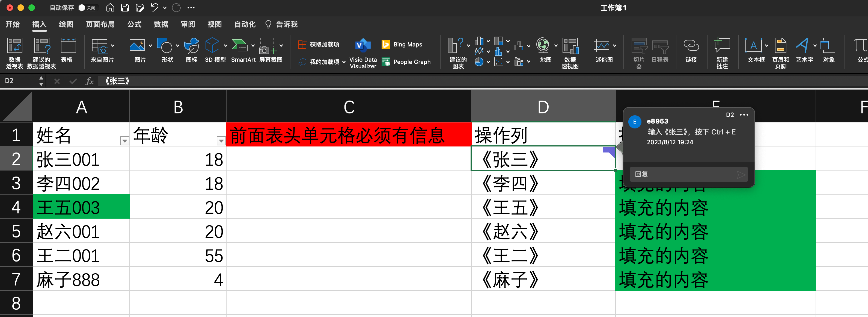Select the green cell 王五003
Viewport: 868px width, 317px height.
81,207
